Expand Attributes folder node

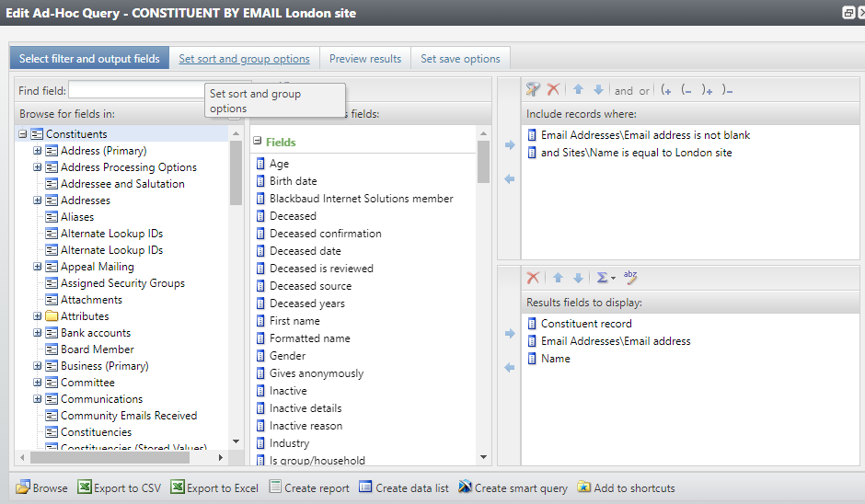[37, 316]
